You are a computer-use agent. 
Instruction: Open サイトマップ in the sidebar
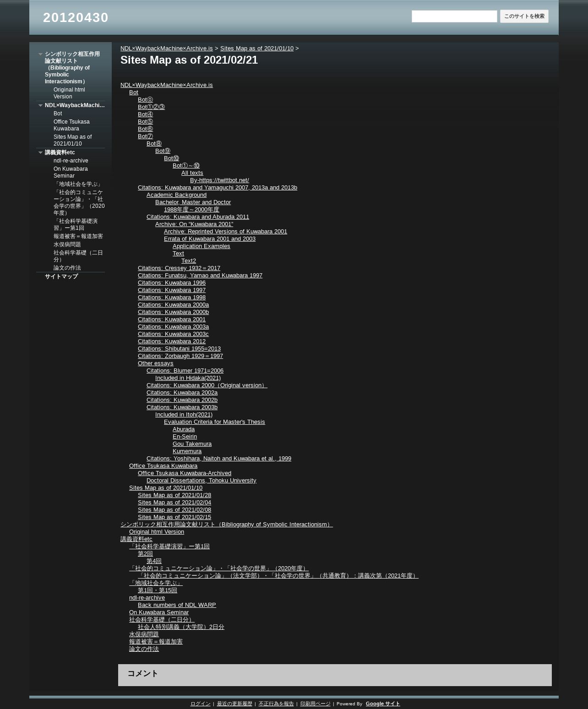pos(61,276)
